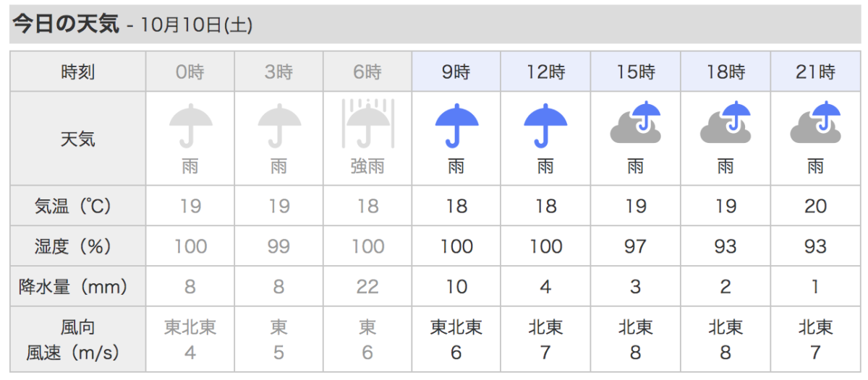Click the blue umbrella icon at 12時

point(545,126)
